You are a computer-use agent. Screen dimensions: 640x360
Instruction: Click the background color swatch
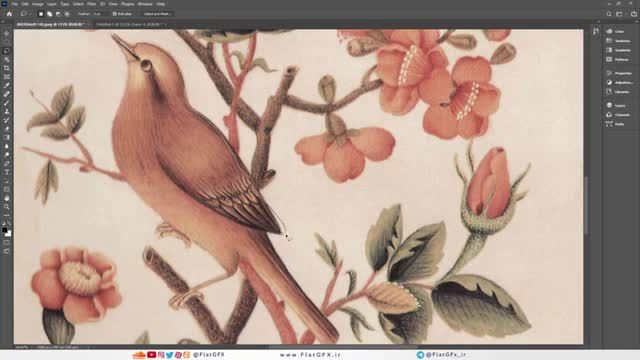9,234
